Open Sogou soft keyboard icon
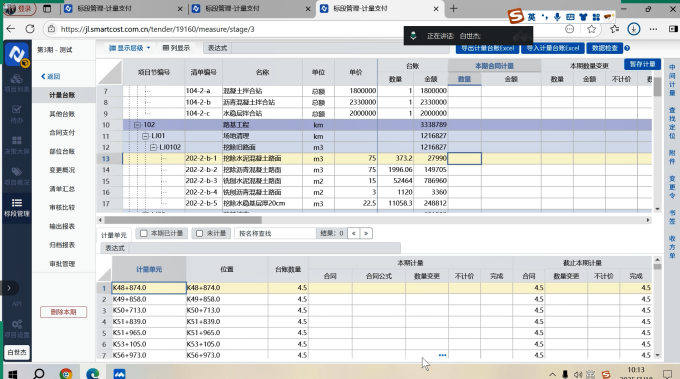680x379 pixels. [570, 17]
